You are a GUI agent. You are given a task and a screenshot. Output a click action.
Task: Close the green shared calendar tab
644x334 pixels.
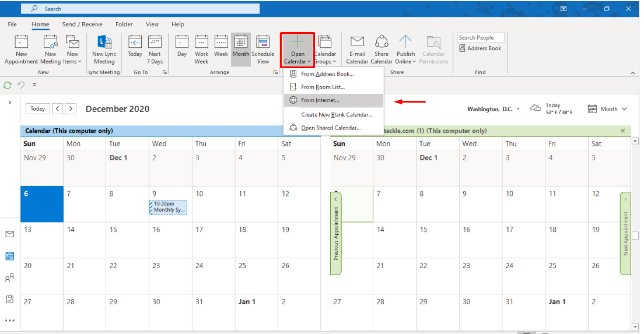(622, 131)
